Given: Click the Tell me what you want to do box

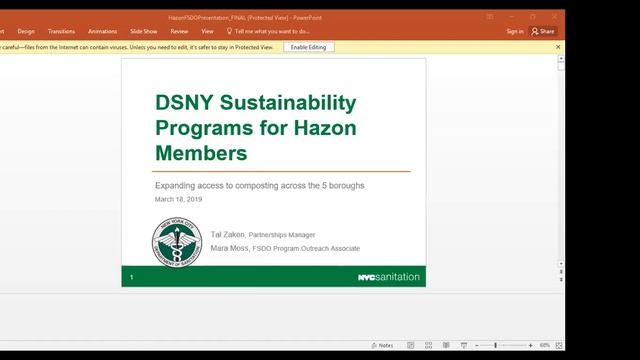Looking at the screenshot, I should 268,31.
